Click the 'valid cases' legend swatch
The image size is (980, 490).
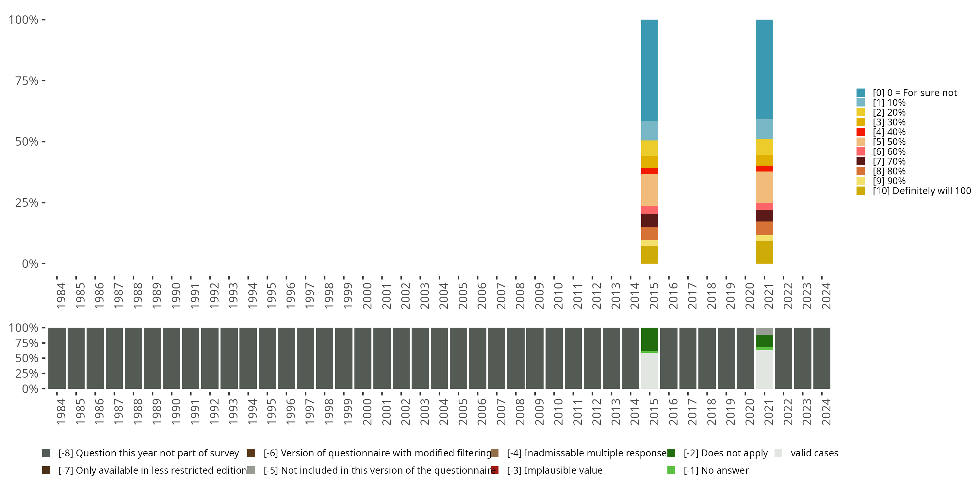point(778,453)
